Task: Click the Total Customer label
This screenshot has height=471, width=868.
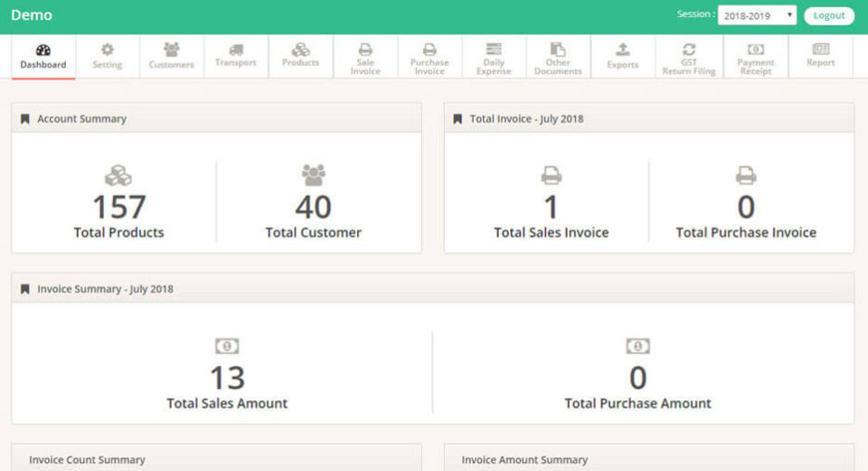Action: click(314, 232)
